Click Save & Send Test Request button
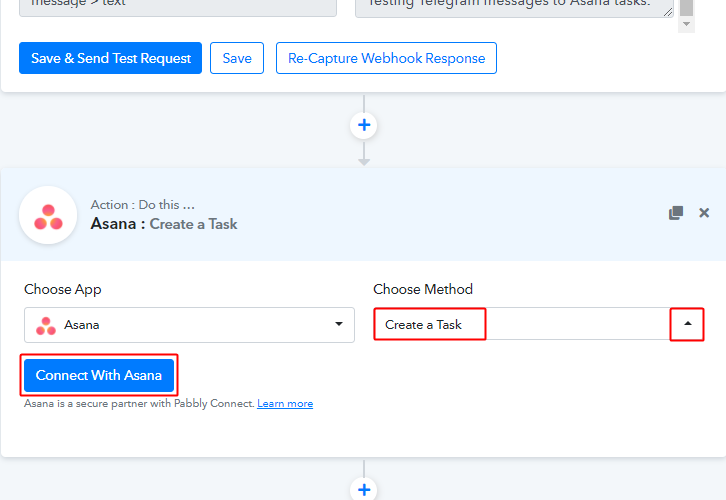This screenshot has width=726, height=500. 110,58
